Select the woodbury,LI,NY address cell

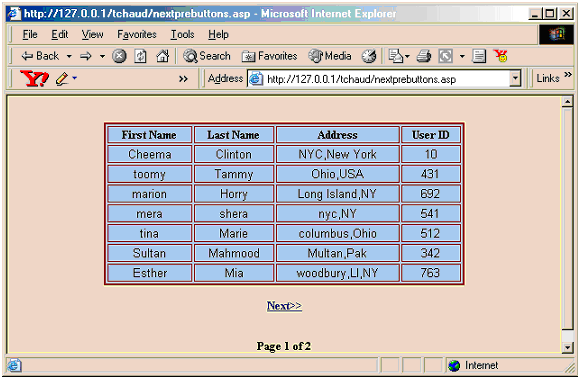click(x=338, y=273)
